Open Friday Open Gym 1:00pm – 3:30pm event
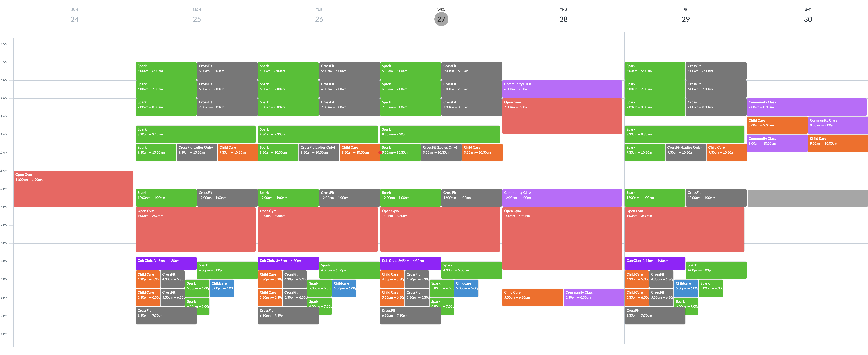The height and width of the screenshot is (355, 868). 684,229
